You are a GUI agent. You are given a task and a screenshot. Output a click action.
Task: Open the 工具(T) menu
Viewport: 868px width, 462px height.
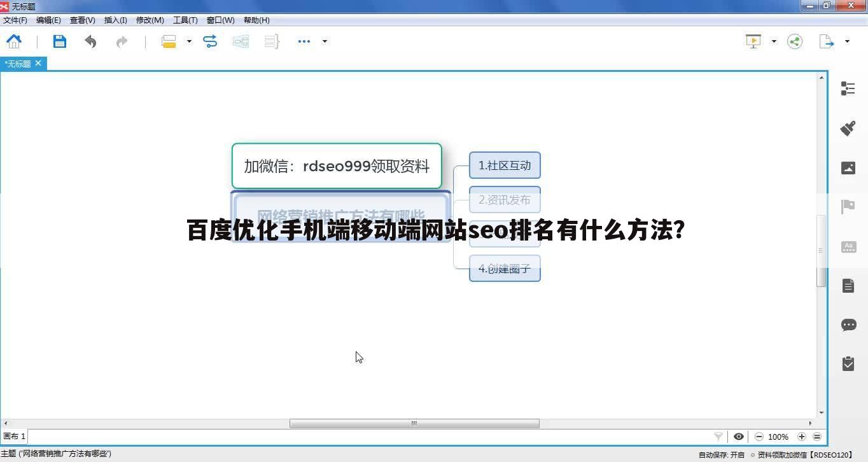[x=185, y=20]
